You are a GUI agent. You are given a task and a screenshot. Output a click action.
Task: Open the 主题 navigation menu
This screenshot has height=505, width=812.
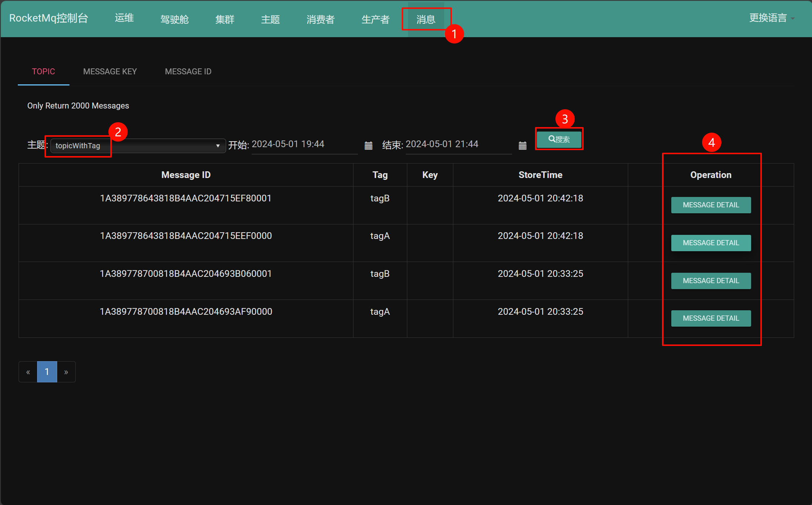point(270,19)
